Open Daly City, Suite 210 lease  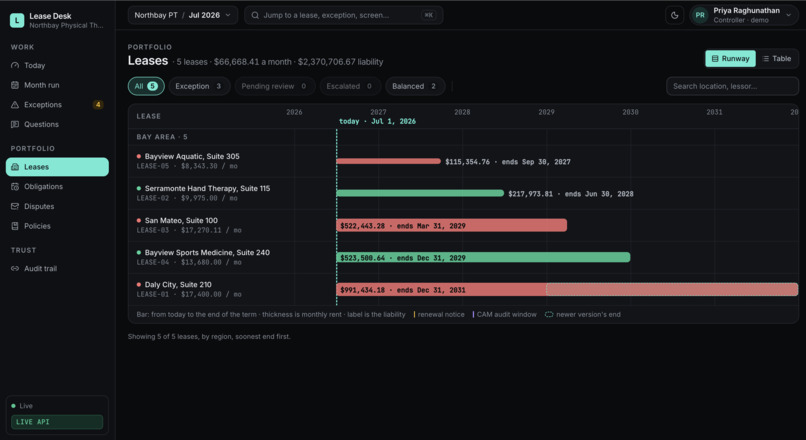click(x=178, y=284)
